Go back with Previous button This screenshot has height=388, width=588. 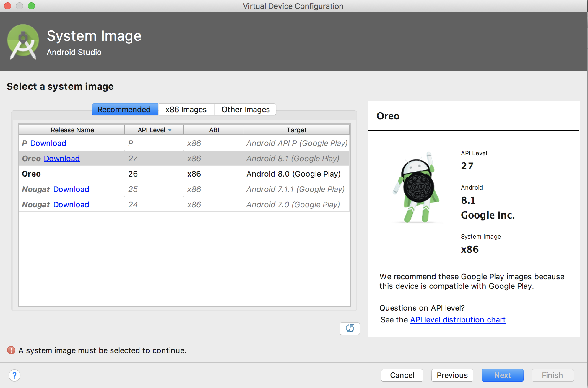pos(452,375)
